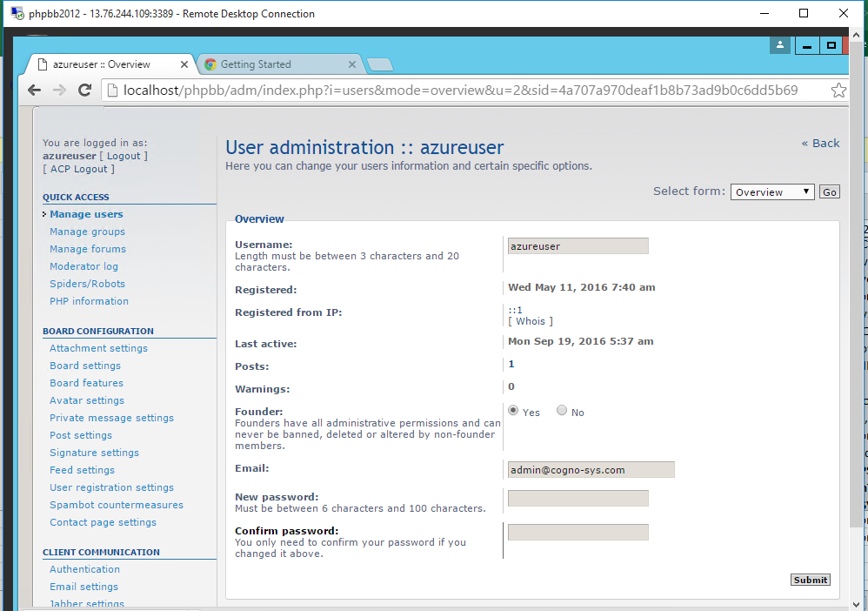Open the Select form dropdown
Screen dimensions: 868x611
[771, 192]
